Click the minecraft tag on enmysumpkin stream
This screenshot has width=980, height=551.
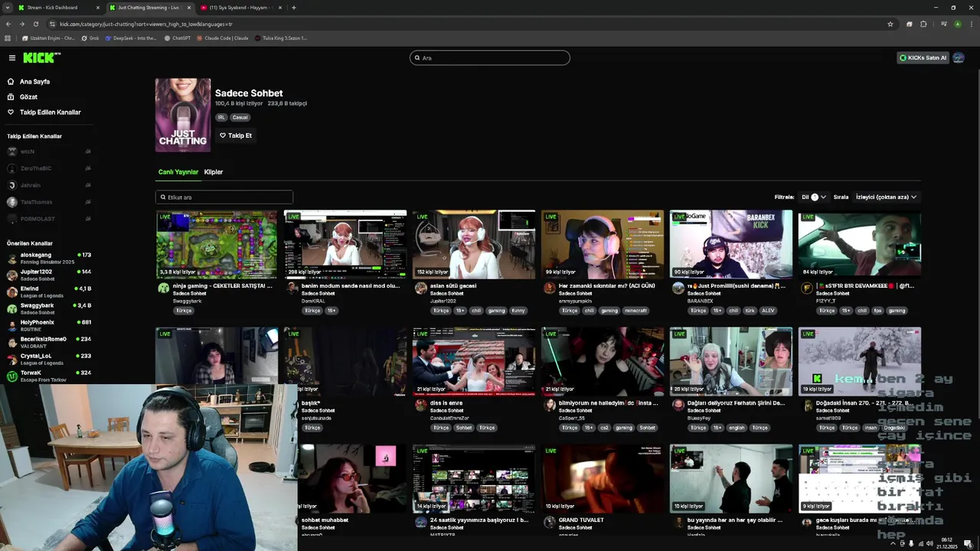(x=635, y=311)
